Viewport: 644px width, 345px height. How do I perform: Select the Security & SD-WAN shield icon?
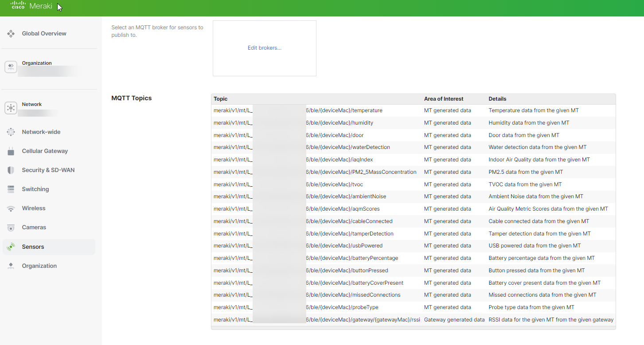click(x=11, y=170)
